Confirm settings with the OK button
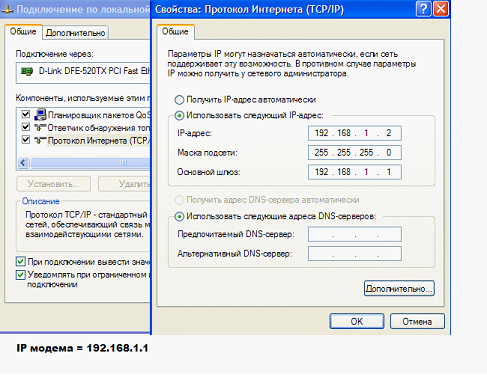The height and width of the screenshot is (386, 487). click(357, 321)
